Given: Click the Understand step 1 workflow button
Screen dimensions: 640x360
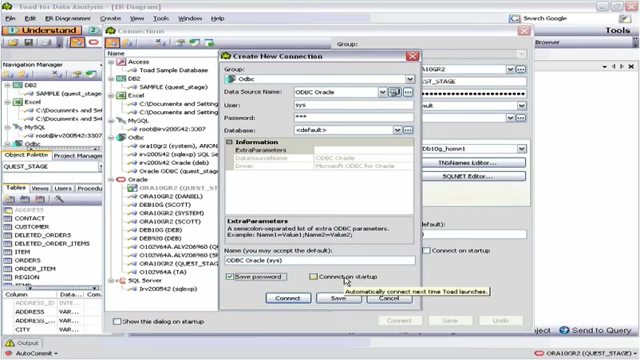Looking at the screenshot, I should coord(42,30).
